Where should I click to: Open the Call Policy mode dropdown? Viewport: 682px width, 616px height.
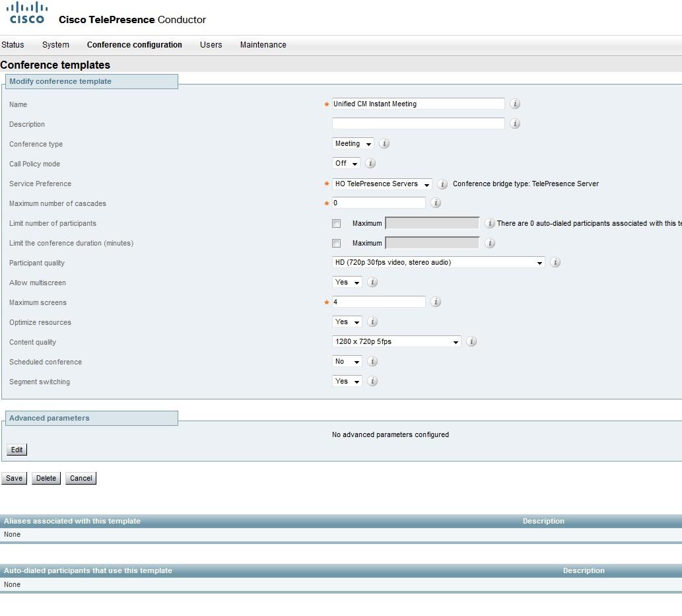pyautogui.click(x=346, y=163)
